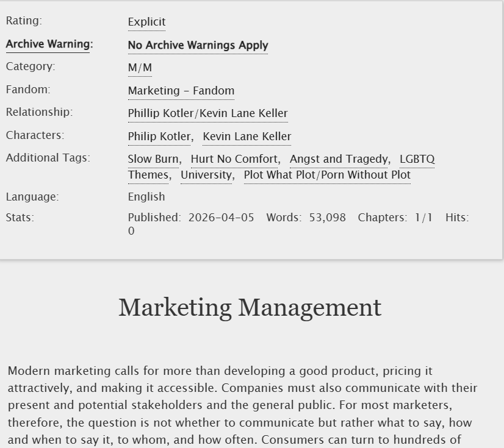
Task: Click the Relationship: label
Action: coord(39,112)
